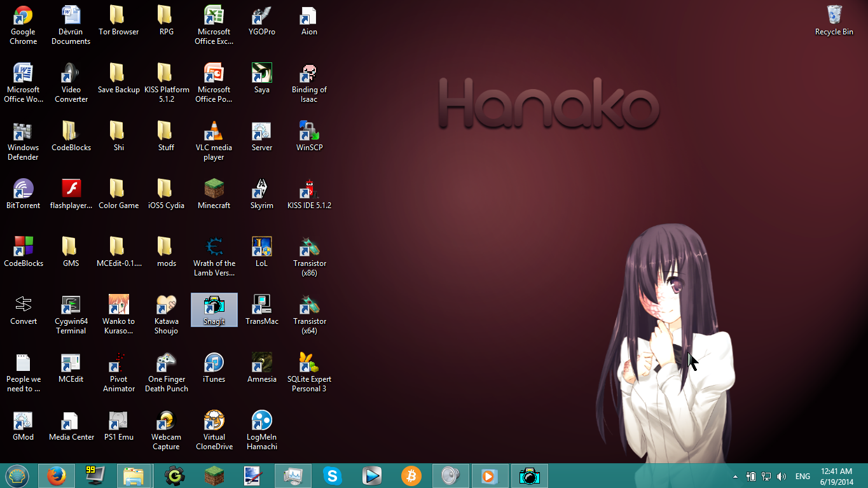868x488 pixels.
Task: Launch Wrath of the Lamb shortcut
Action: tap(214, 257)
